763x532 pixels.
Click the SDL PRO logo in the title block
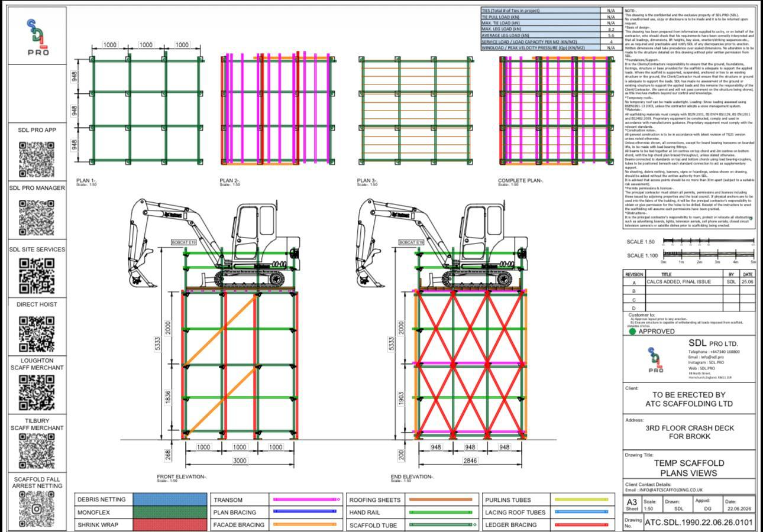tap(655, 359)
